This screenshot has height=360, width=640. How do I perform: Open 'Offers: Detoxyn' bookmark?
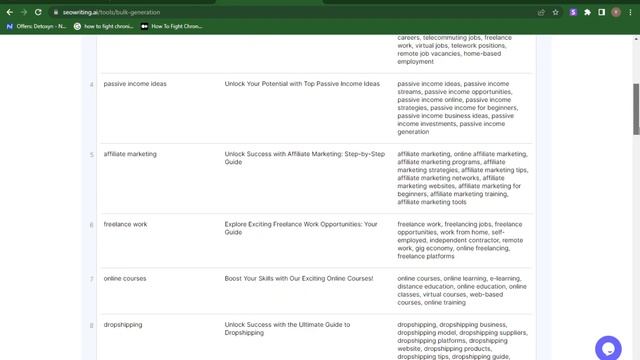[x=36, y=26]
